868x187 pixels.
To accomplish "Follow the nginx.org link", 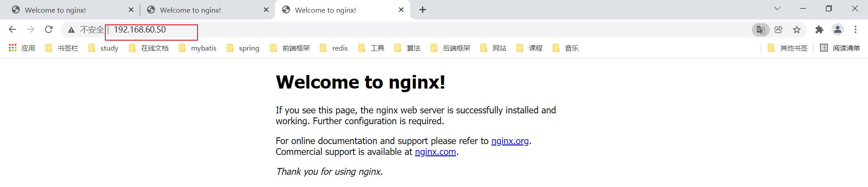I will tap(510, 141).
